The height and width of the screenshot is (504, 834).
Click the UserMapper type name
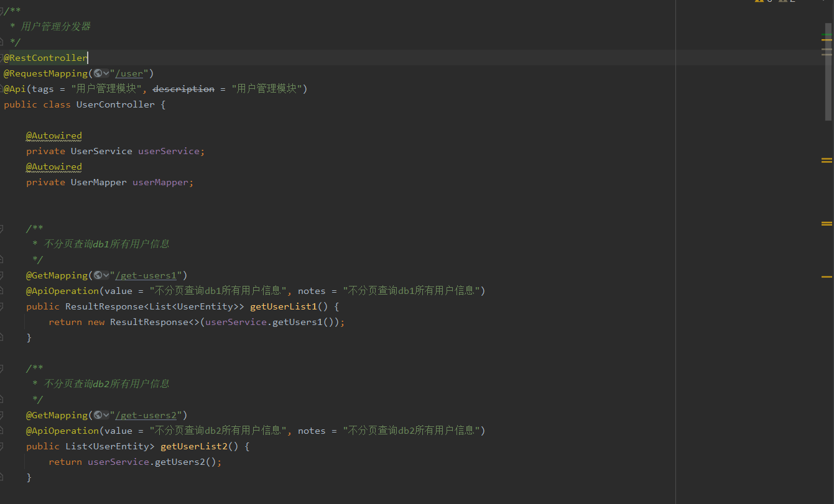click(x=99, y=182)
